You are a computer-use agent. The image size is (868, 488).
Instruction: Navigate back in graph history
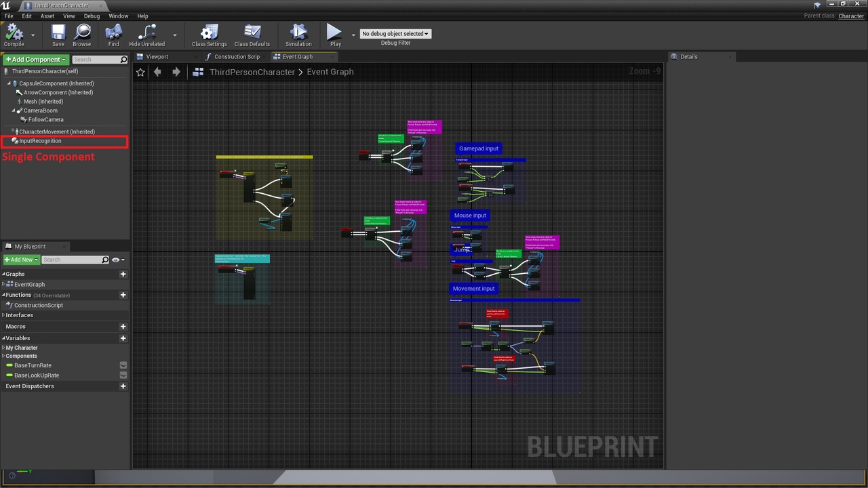157,72
